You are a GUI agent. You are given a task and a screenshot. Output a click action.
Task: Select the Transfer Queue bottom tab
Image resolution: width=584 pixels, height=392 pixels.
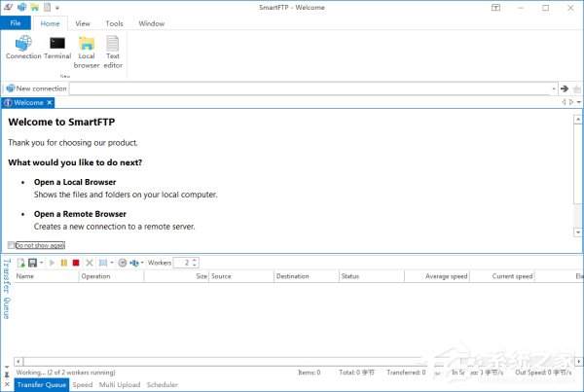41,385
